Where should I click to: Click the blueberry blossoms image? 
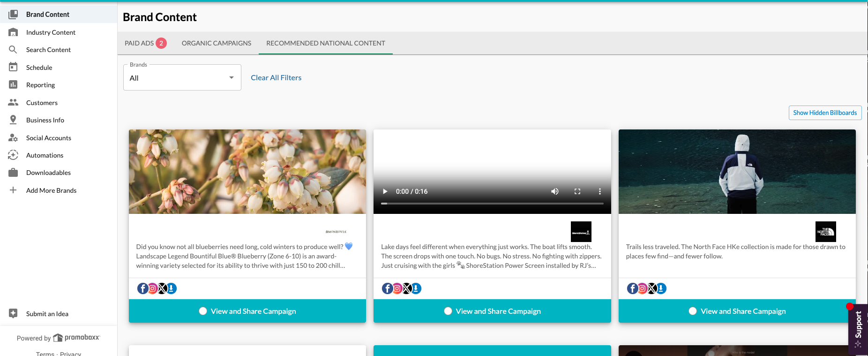247,172
